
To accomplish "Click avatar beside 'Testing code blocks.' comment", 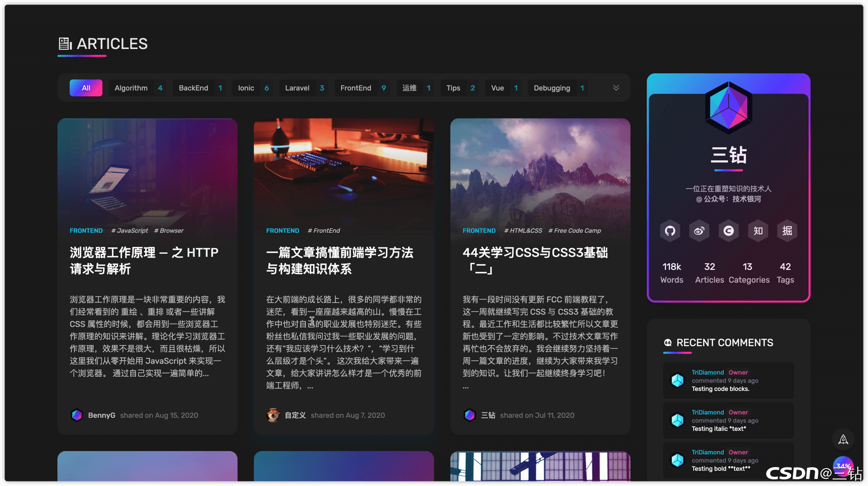I will (x=678, y=381).
